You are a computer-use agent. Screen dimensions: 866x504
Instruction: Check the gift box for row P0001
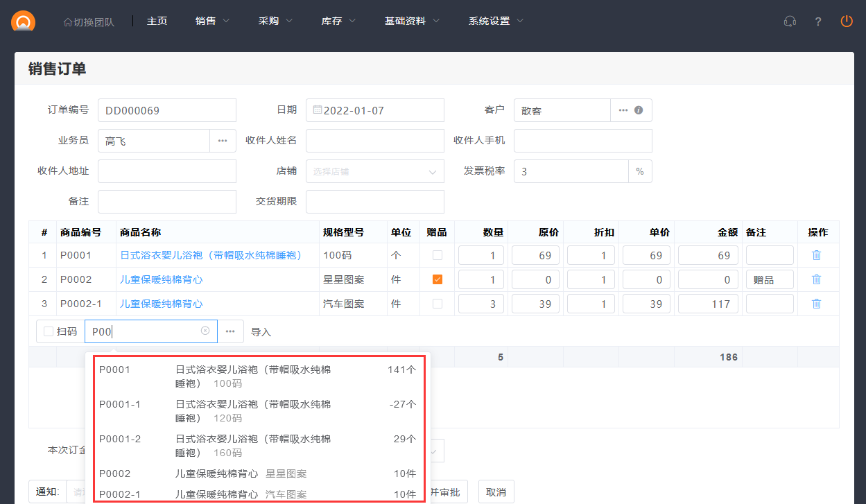click(438, 255)
